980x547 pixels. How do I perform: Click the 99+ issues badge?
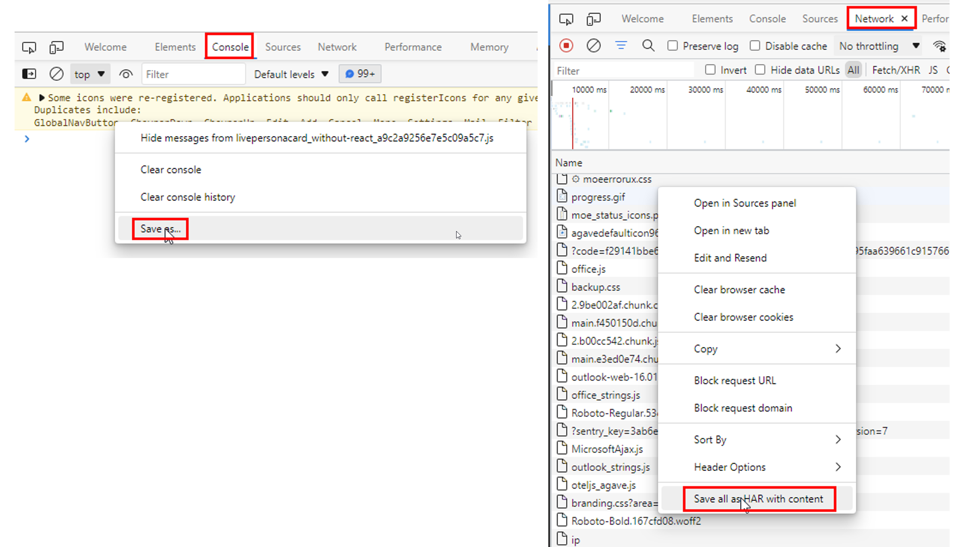pos(360,74)
